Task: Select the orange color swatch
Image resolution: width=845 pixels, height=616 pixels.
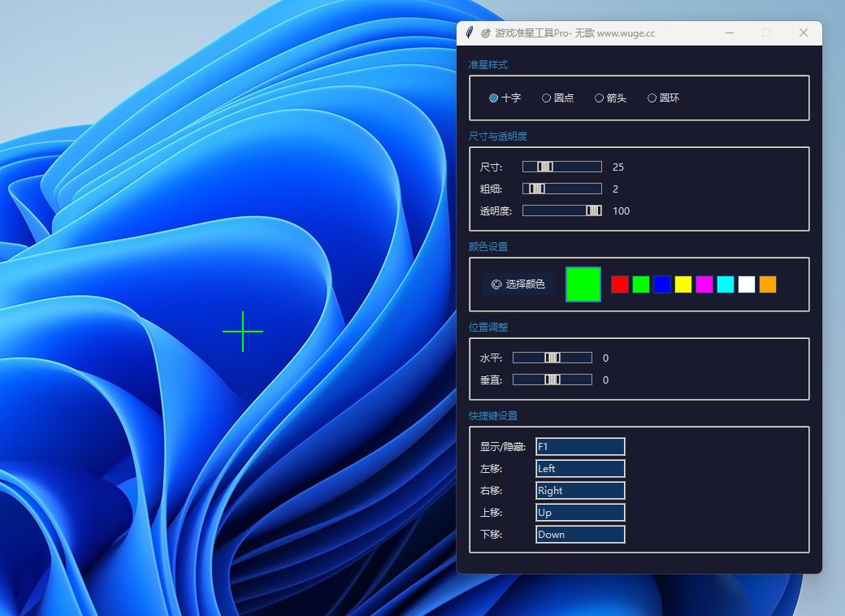Action: coord(768,284)
